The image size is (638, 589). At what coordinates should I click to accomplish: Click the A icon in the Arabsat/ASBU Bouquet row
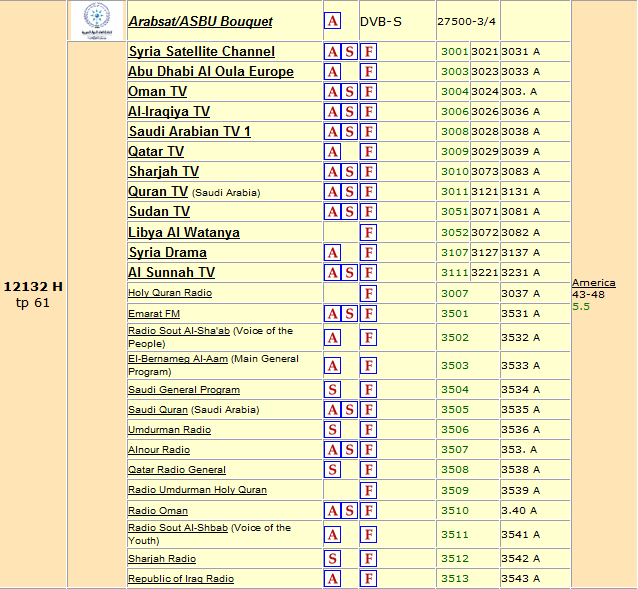point(332,21)
